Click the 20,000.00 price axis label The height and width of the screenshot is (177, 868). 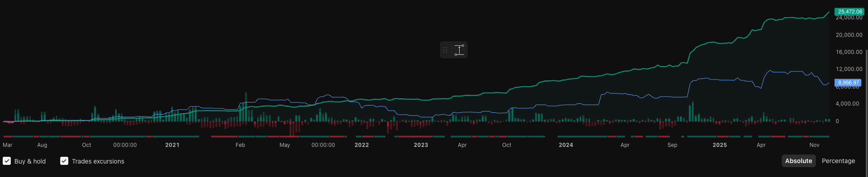pos(849,35)
